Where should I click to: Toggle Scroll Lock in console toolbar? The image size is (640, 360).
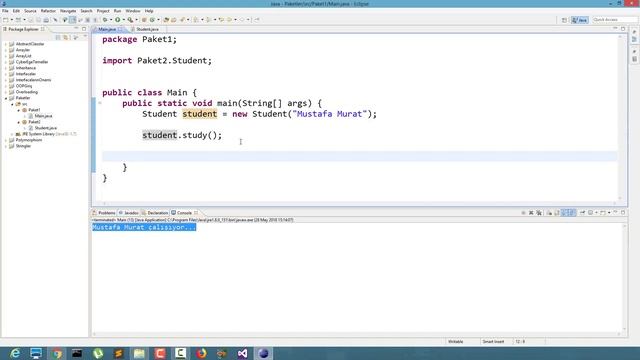click(x=557, y=213)
